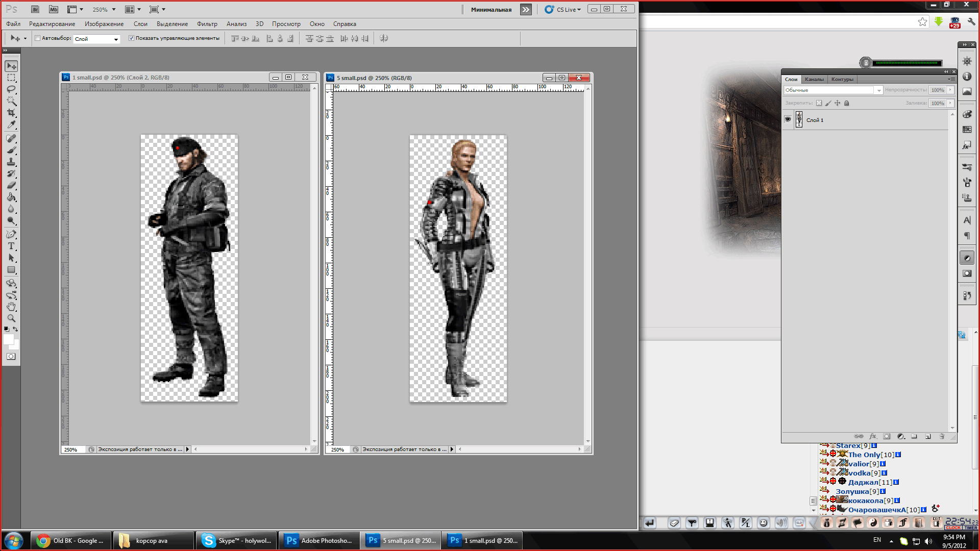980x551 pixels.
Task: Open the Файл menu
Action: tap(13, 24)
